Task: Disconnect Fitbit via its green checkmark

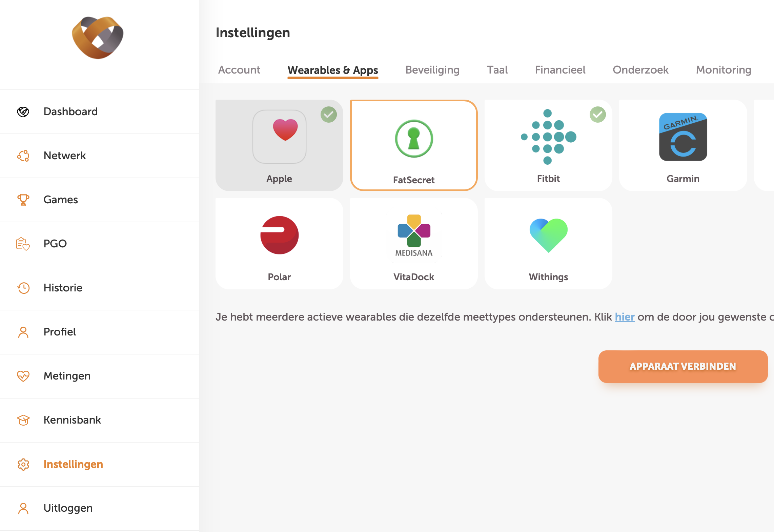Action: [597, 115]
